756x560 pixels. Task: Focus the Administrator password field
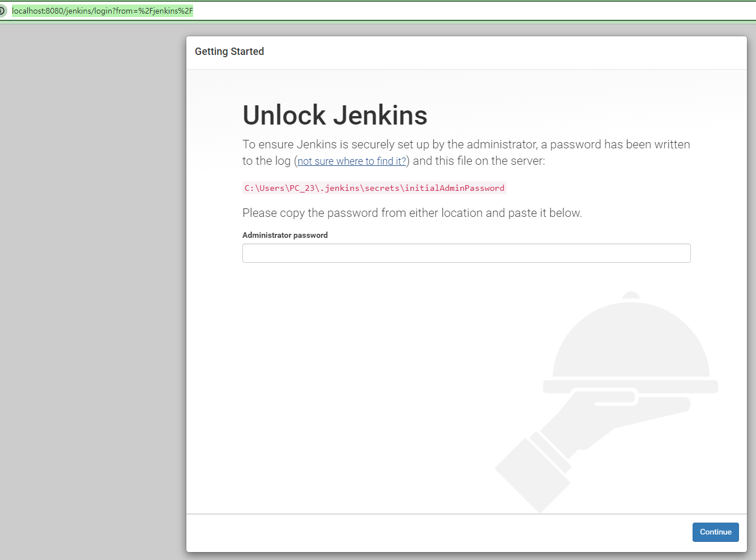tap(467, 253)
